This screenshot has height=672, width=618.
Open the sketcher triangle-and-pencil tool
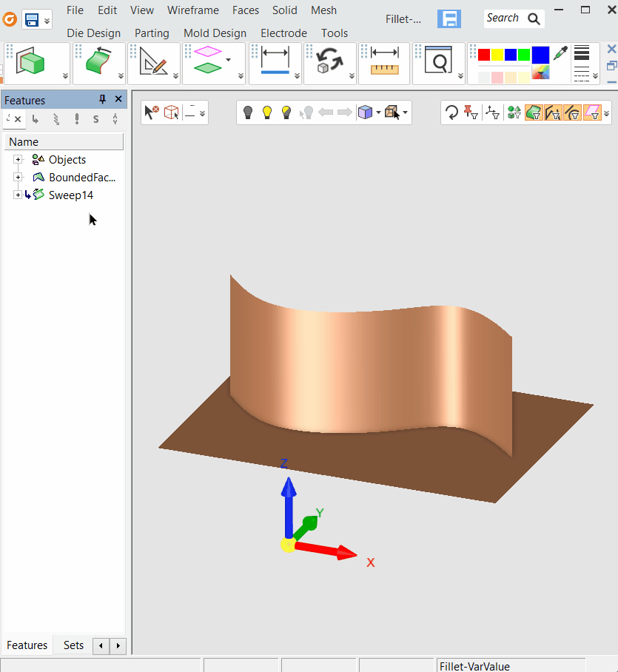point(154,62)
